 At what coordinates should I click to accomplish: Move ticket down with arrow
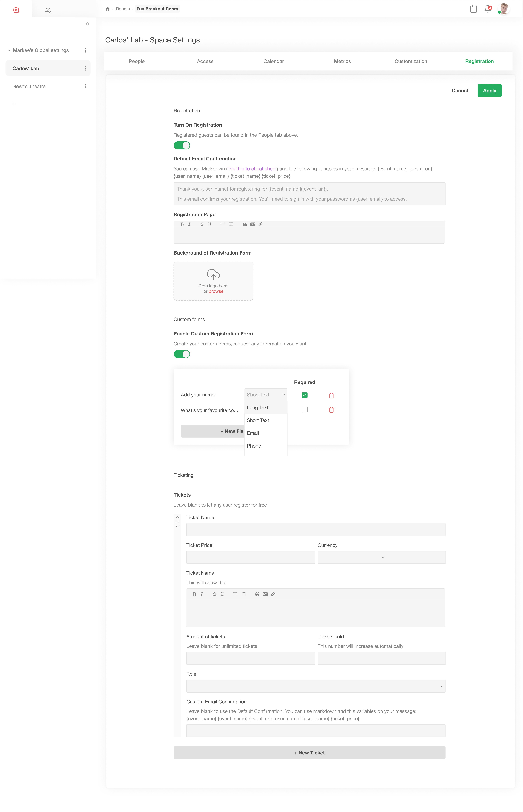[x=177, y=527]
